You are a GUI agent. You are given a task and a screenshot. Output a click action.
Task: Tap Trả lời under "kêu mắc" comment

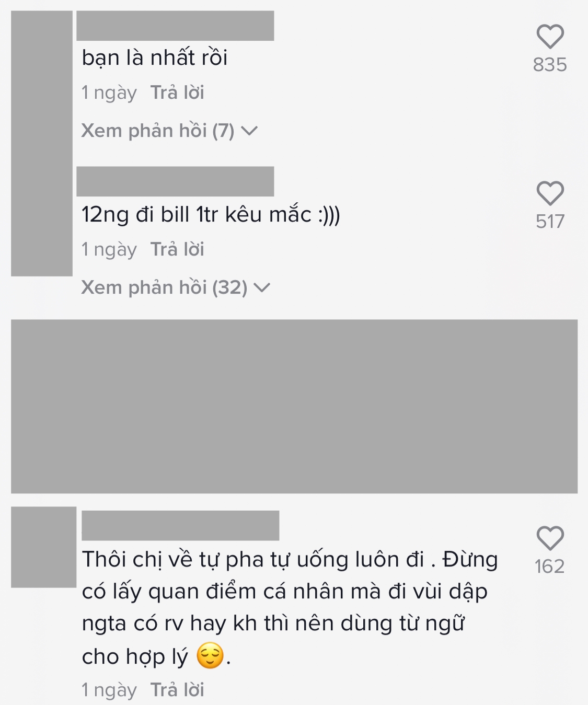point(177,249)
